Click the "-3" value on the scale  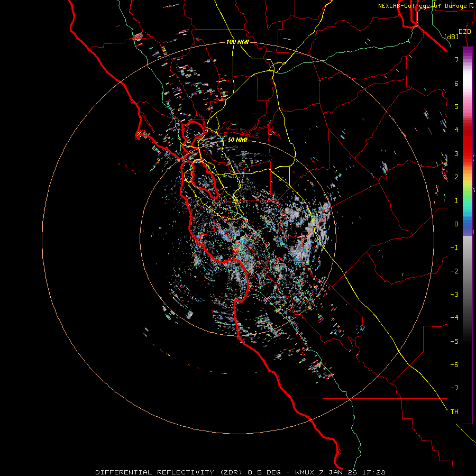pos(454,295)
